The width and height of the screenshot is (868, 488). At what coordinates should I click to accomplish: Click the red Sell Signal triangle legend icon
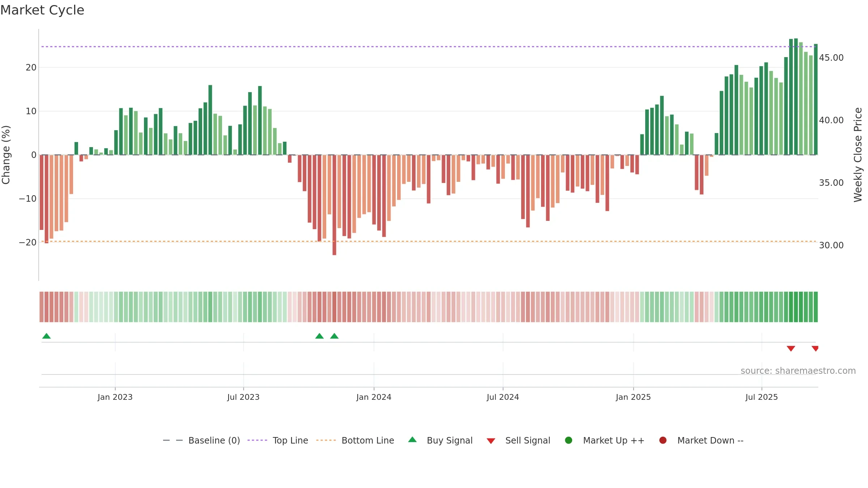tap(491, 441)
